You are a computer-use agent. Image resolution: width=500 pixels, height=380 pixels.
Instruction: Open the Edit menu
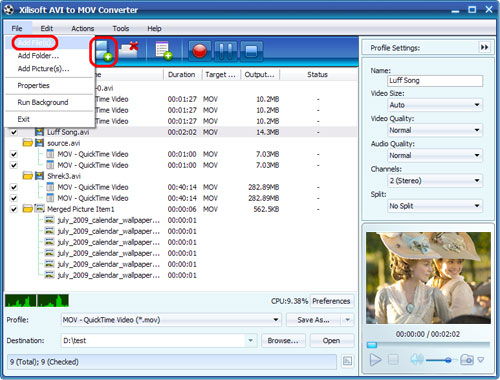pyautogui.click(x=47, y=29)
